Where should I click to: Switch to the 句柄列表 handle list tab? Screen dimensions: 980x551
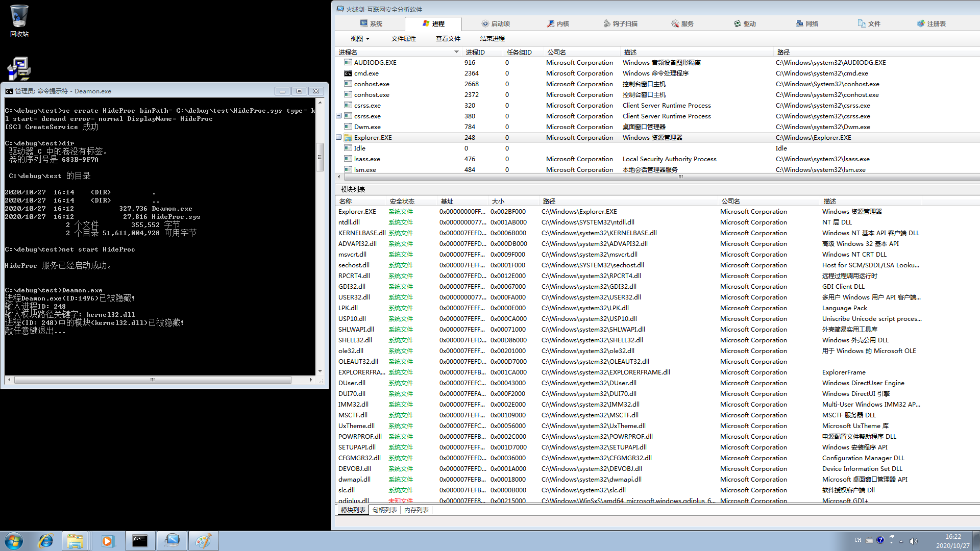click(x=384, y=510)
